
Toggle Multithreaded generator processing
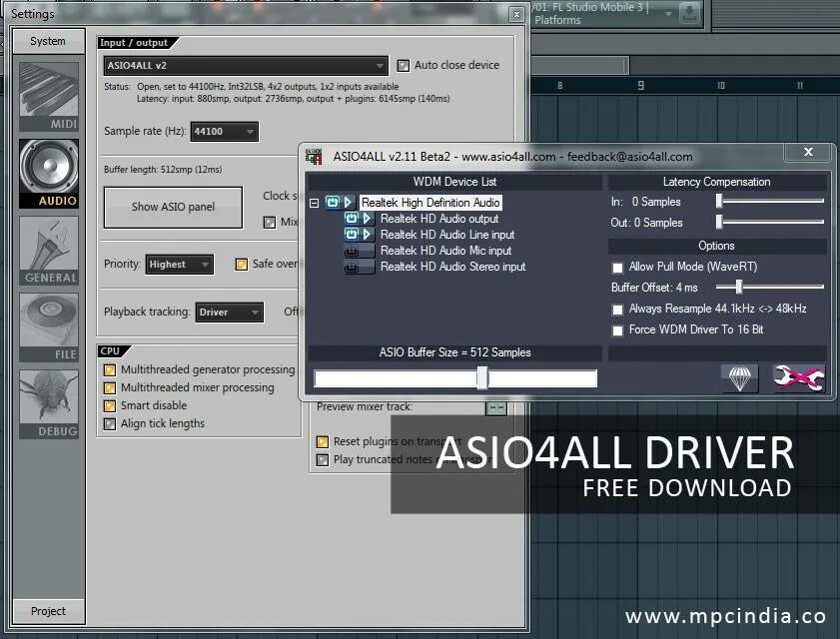tap(110, 370)
